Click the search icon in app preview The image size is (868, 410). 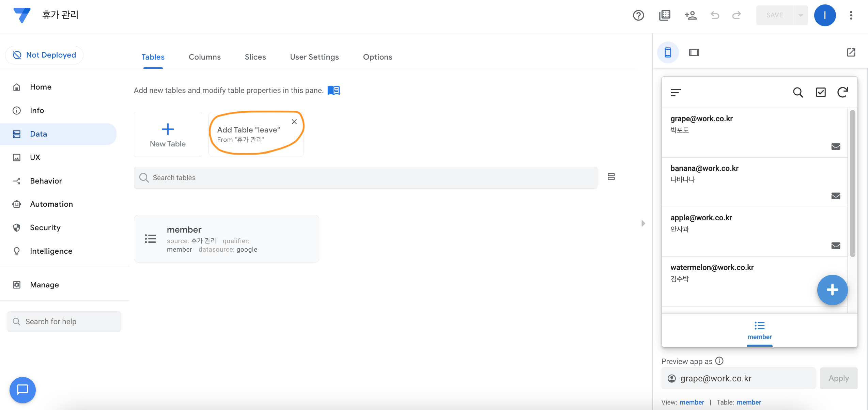[x=798, y=92]
